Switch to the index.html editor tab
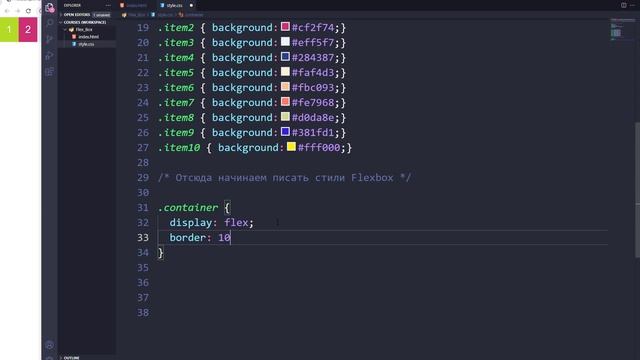The width and height of the screenshot is (640, 360). [136, 5]
